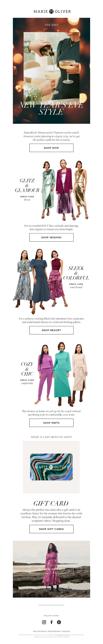Click the SHOP NOW button
Screen dimensions: 103x644
[x=51, y=148]
